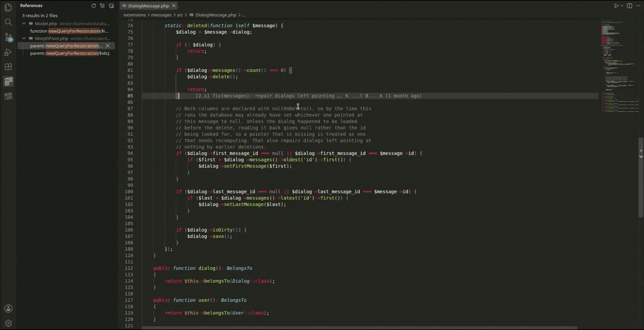The image size is (644, 330).
Task: Open the function newQueryForRestoration reference in Model.php
Action: pos(69,31)
